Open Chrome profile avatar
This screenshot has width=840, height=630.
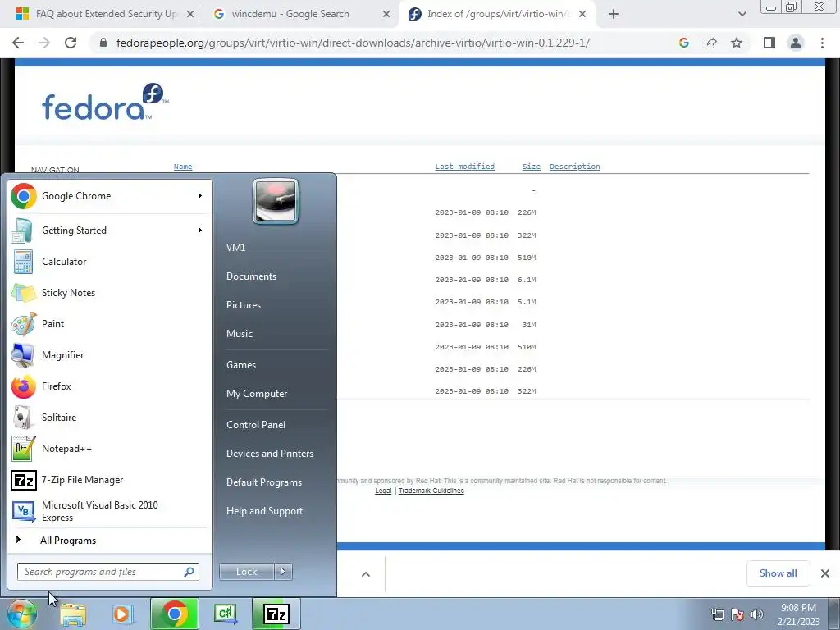(x=796, y=43)
